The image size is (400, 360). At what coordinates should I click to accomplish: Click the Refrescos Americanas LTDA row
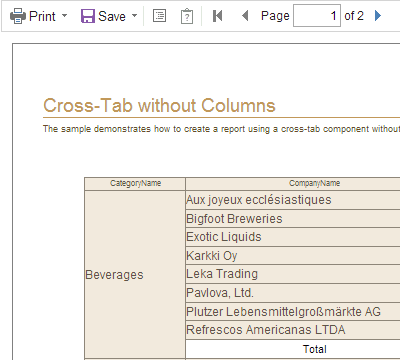pyautogui.click(x=293, y=330)
